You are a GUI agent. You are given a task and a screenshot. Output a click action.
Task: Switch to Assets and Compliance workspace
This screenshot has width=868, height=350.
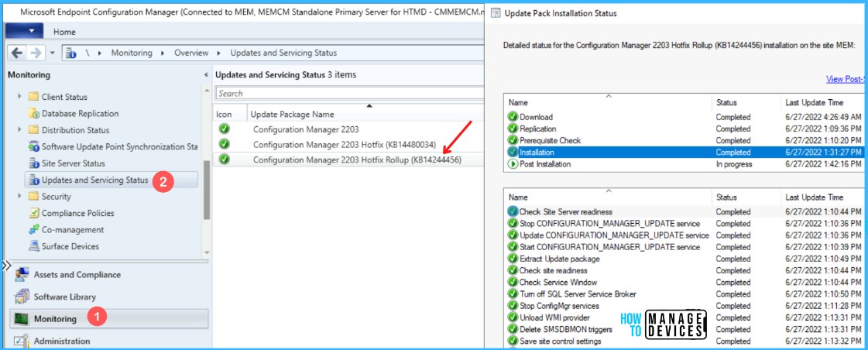[77, 275]
